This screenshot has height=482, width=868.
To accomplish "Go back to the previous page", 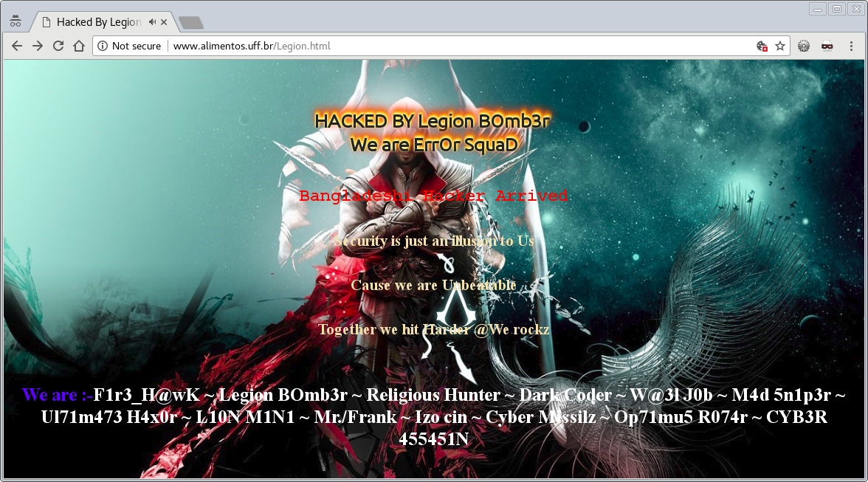I will [x=16, y=46].
